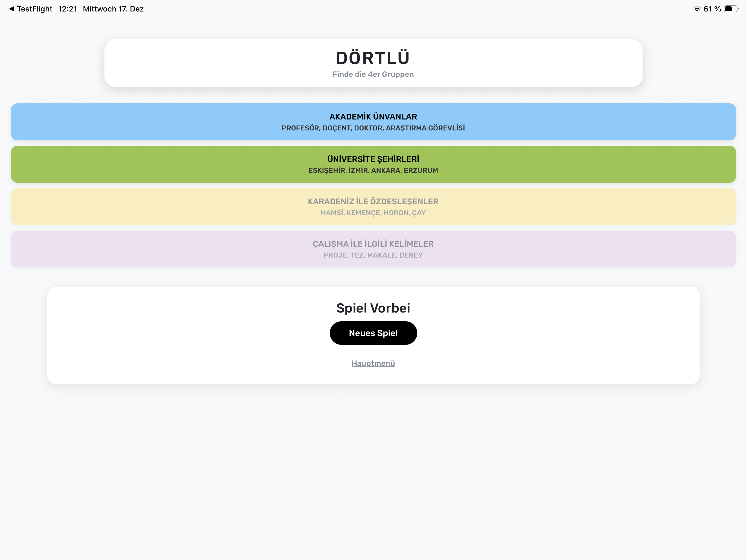The image size is (747, 560).
Task: Select the ÜNİVERSİTE ŞEHİRLERİ green group
Action: [x=373, y=164]
